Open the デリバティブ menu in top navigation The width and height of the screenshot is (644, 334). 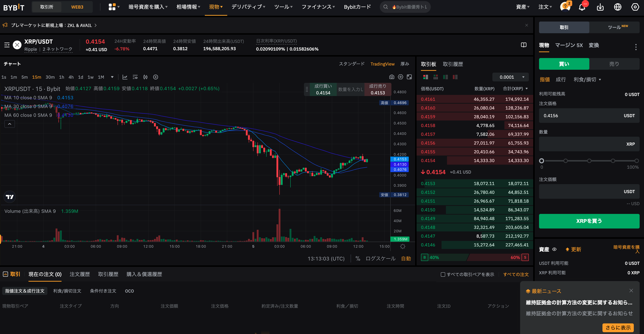click(248, 7)
